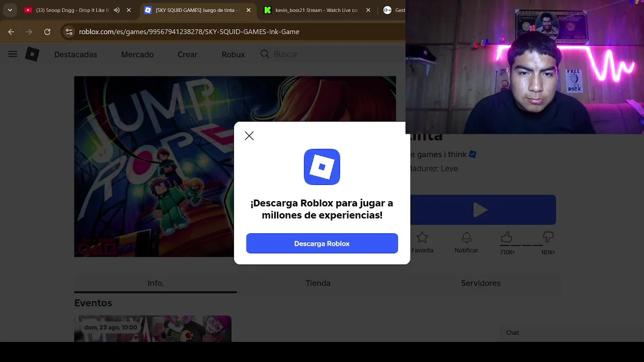This screenshot has height=362, width=644.
Task: Click the roblox.com URL in address bar
Action: coord(189,32)
